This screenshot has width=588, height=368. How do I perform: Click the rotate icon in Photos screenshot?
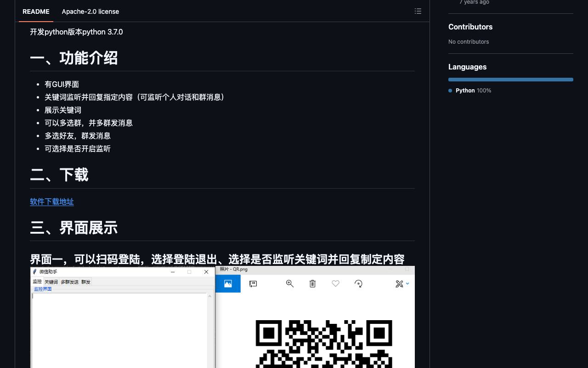[x=359, y=284]
